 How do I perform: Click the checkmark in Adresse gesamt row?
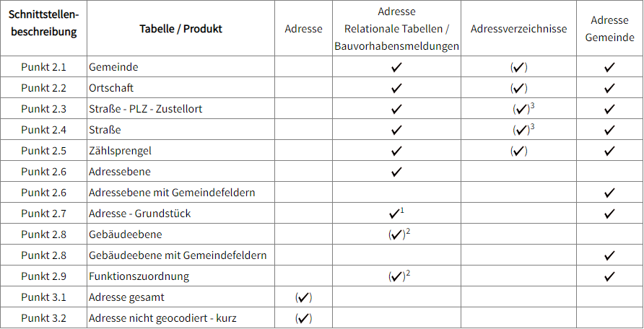[303, 297]
